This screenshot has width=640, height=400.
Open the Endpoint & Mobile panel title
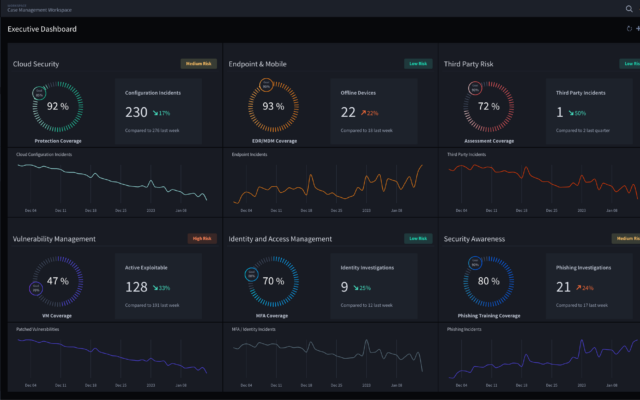click(x=258, y=64)
